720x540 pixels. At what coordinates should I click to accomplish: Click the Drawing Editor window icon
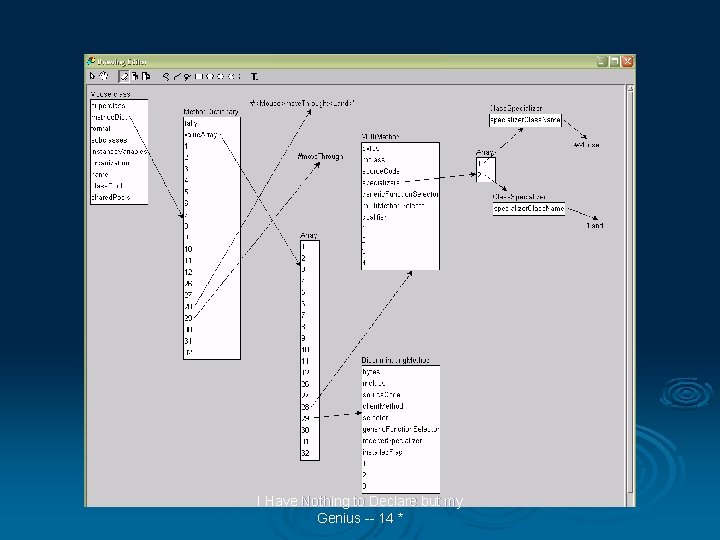tap(91, 61)
